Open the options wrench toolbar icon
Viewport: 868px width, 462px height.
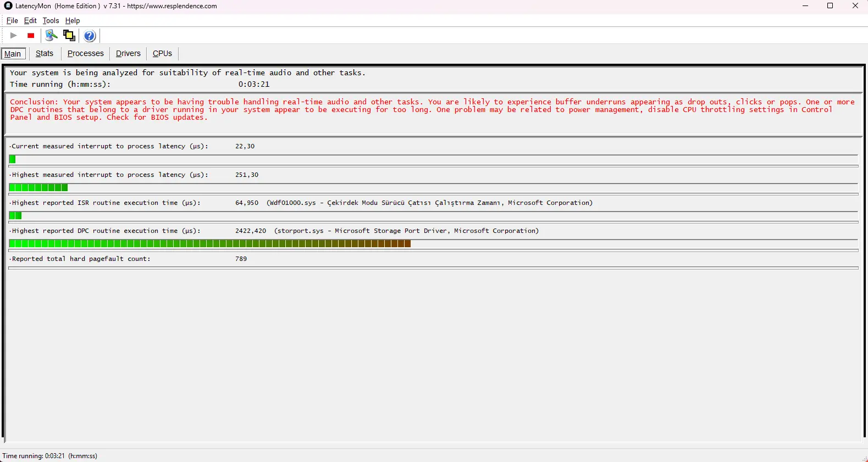tap(51, 36)
